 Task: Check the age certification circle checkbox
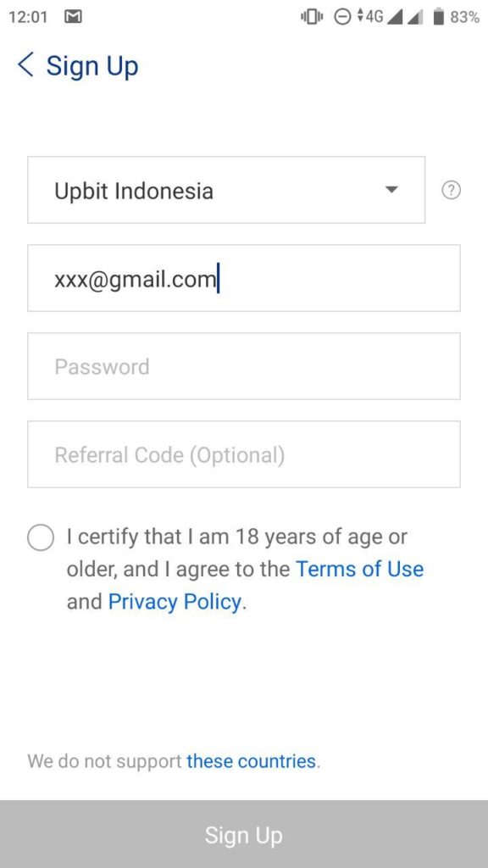pyautogui.click(x=41, y=537)
